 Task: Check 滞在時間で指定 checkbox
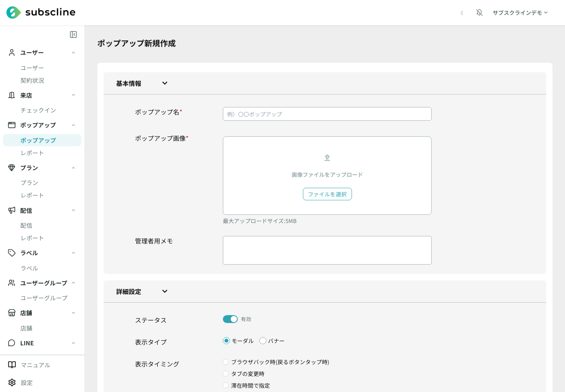[226, 385]
